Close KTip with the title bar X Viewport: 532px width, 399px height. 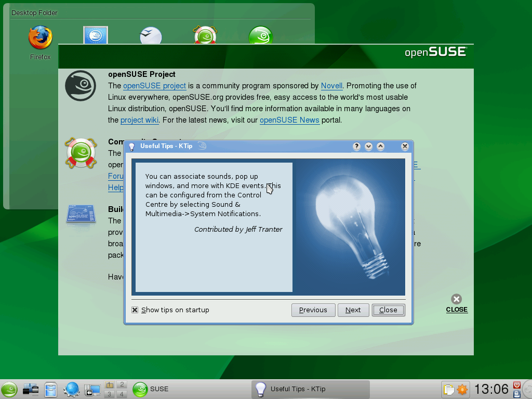(x=405, y=146)
